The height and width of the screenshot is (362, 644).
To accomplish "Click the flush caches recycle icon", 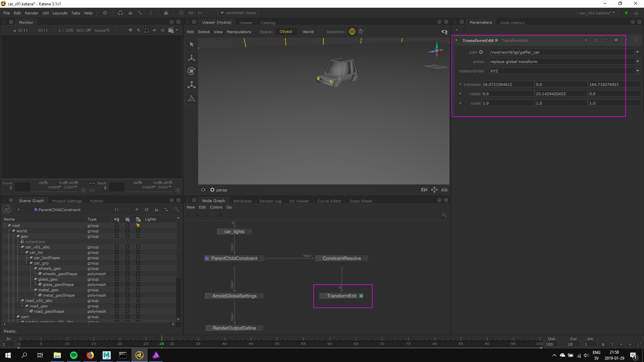I will [120, 13].
